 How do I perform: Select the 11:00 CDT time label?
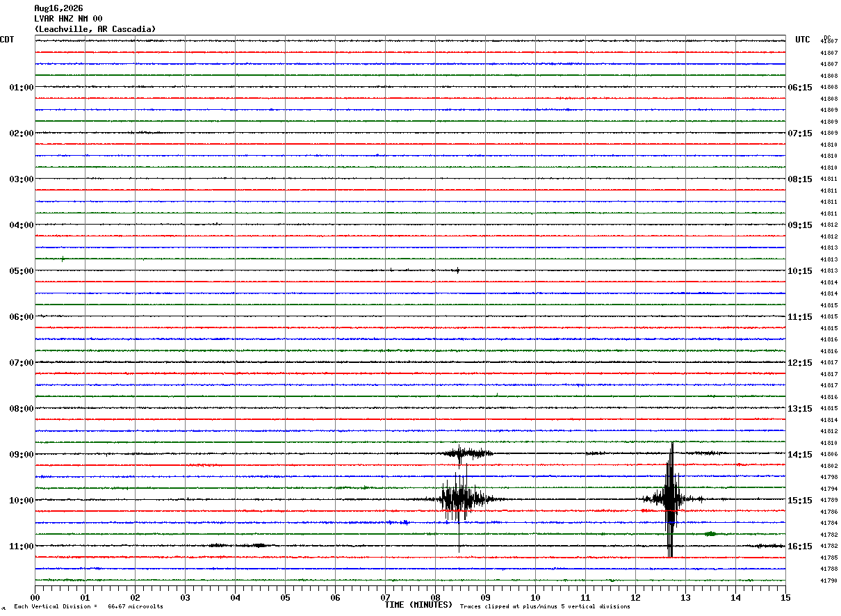pyautogui.click(x=22, y=546)
